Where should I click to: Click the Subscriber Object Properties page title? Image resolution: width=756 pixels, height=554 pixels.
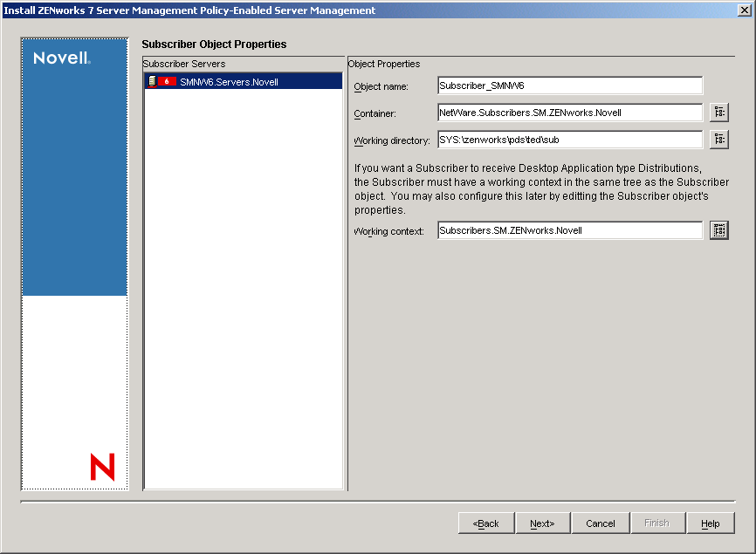214,44
